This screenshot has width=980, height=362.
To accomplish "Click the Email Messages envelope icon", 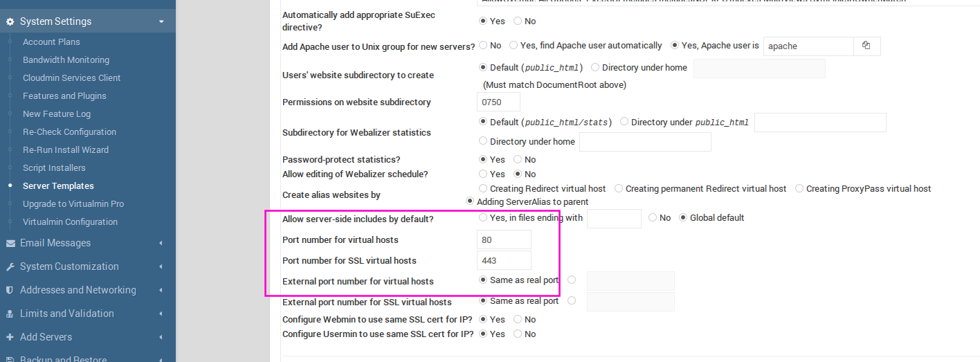I will tap(10, 243).
